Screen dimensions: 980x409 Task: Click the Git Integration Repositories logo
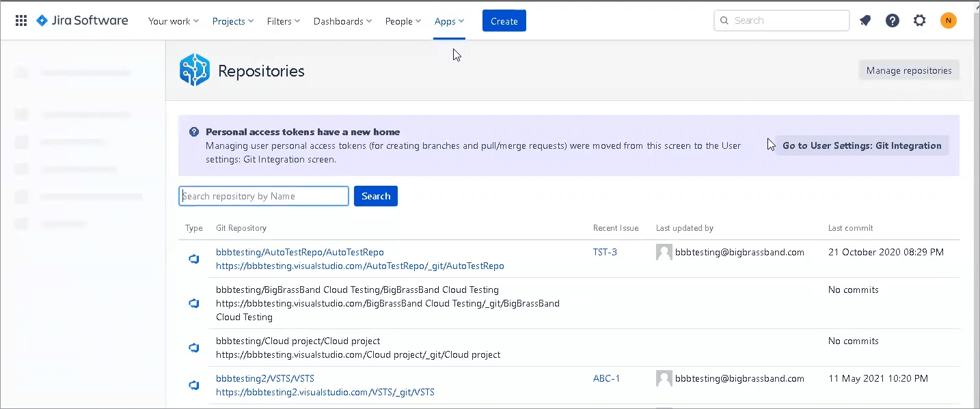(x=194, y=70)
